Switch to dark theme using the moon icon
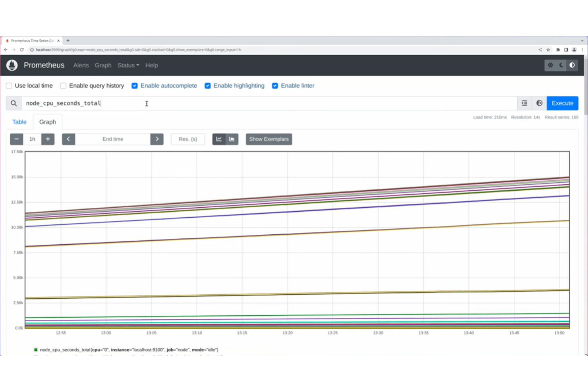This screenshot has height=392, width=588. 561,65
